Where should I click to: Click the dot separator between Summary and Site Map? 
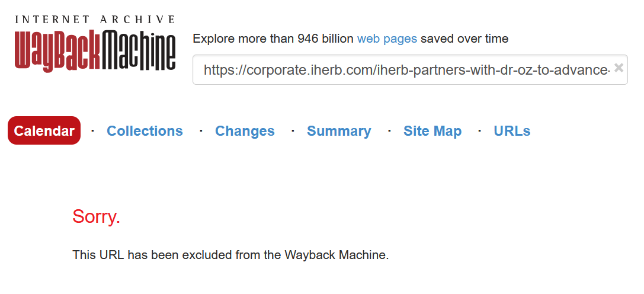click(x=389, y=130)
